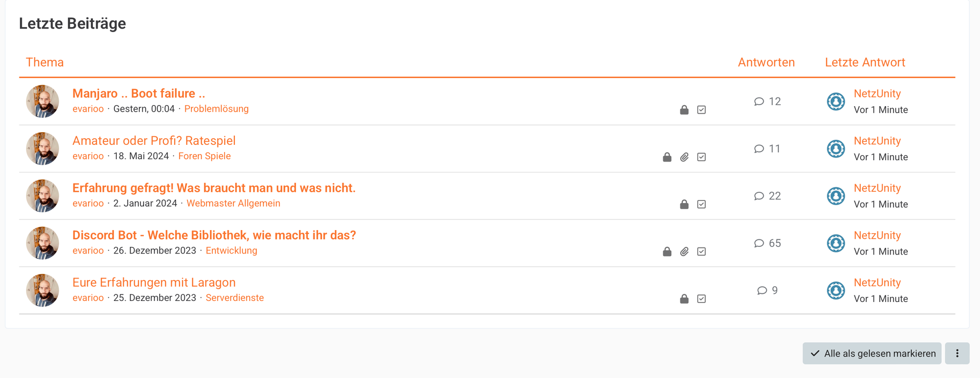Open thread Discord Bot - Welche Bibliothek
Screen dimensions: 980x378
click(x=214, y=235)
